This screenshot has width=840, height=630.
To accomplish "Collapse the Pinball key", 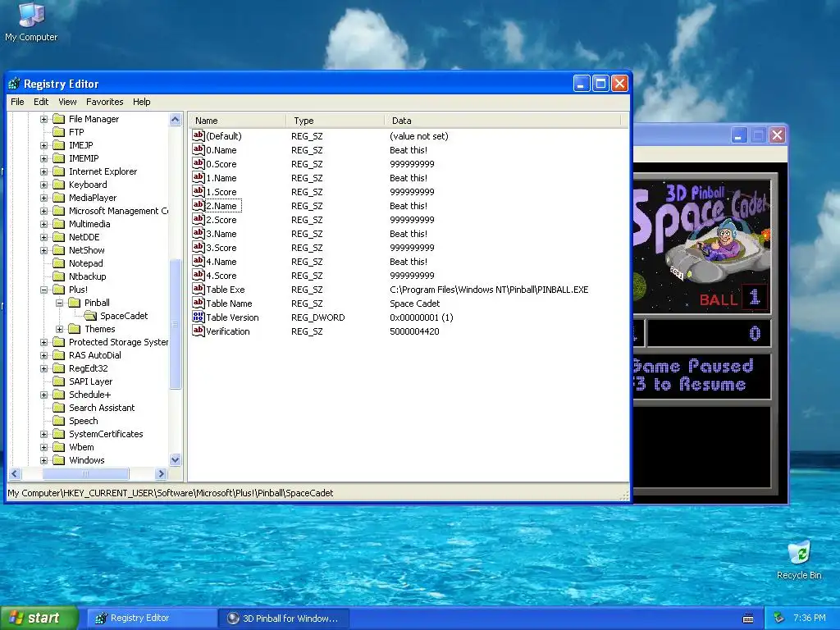I will click(x=59, y=303).
